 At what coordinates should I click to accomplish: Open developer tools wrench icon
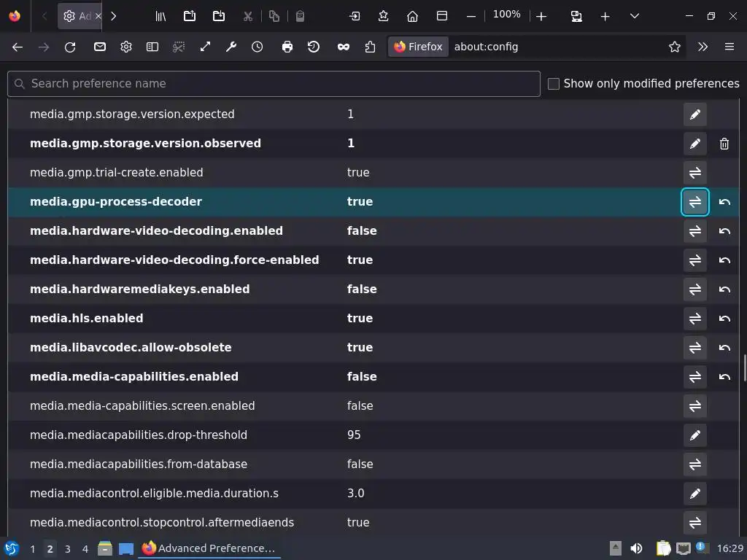pyautogui.click(x=231, y=47)
